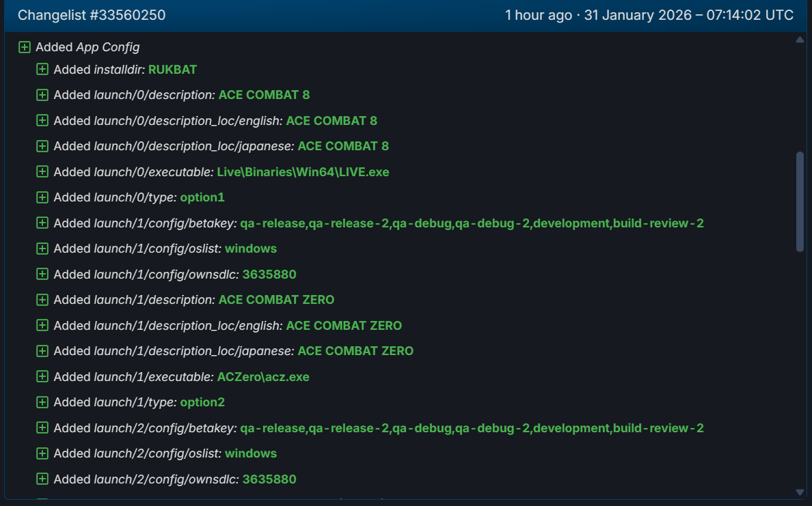Select Live\Binaries\Win64\LIVE.exe value
Viewport: 812px width, 506px height.
303,172
